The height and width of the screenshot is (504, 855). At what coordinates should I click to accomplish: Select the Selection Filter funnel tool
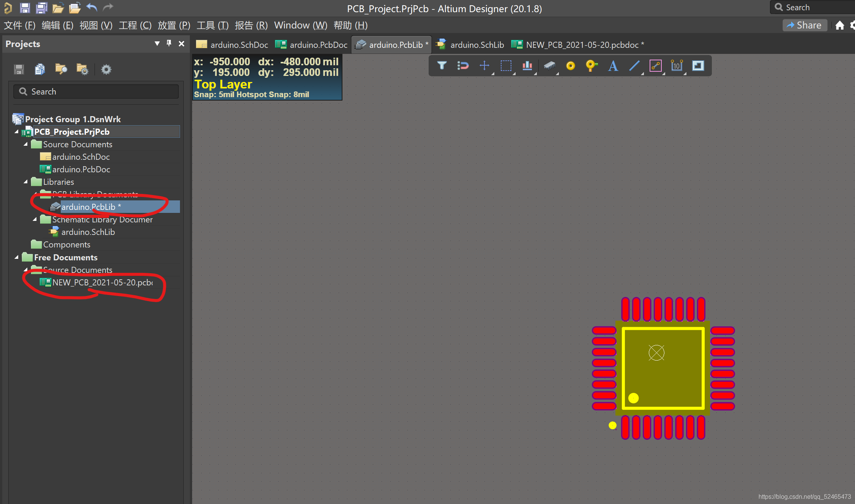coord(442,66)
